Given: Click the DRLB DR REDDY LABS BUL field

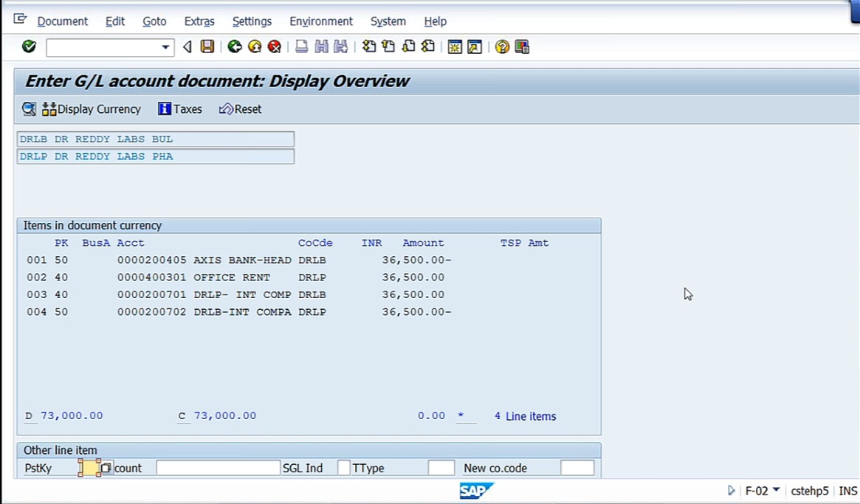Looking at the screenshot, I should coord(156,139).
